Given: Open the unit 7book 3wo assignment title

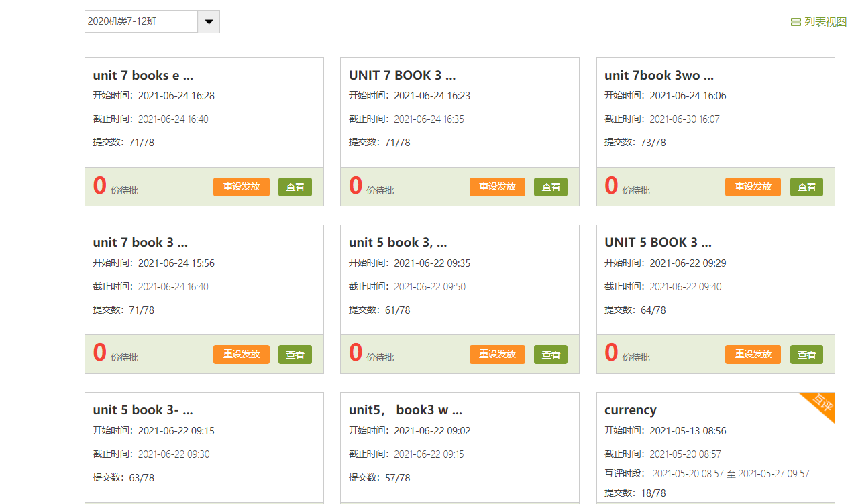Looking at the screenshot, I should coord(659,76).
